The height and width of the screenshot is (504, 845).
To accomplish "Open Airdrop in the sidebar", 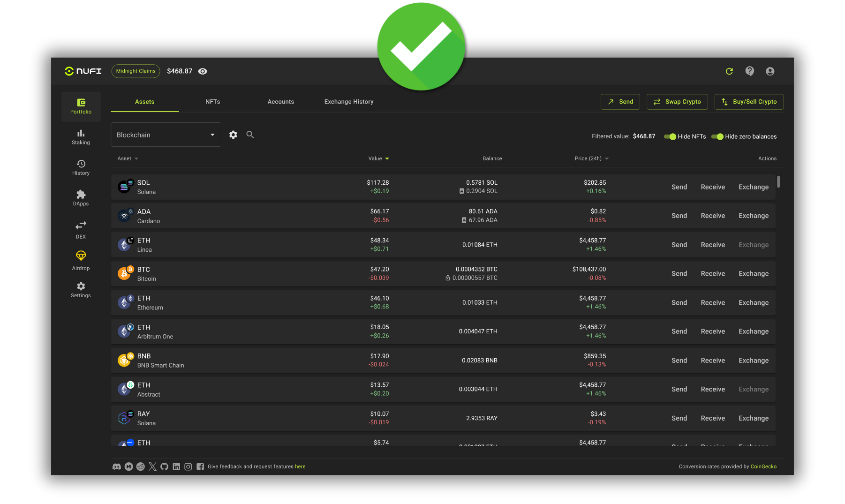I will [81, 261].
